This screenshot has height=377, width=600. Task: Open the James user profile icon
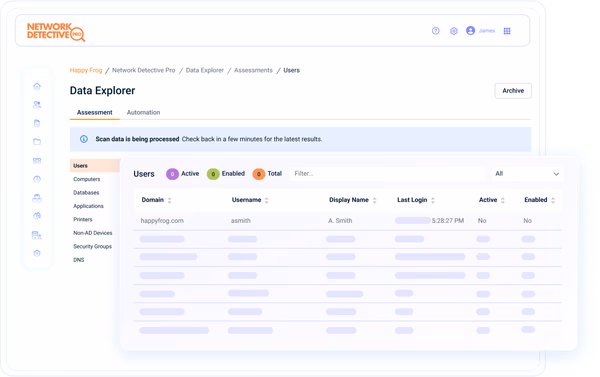470,31
